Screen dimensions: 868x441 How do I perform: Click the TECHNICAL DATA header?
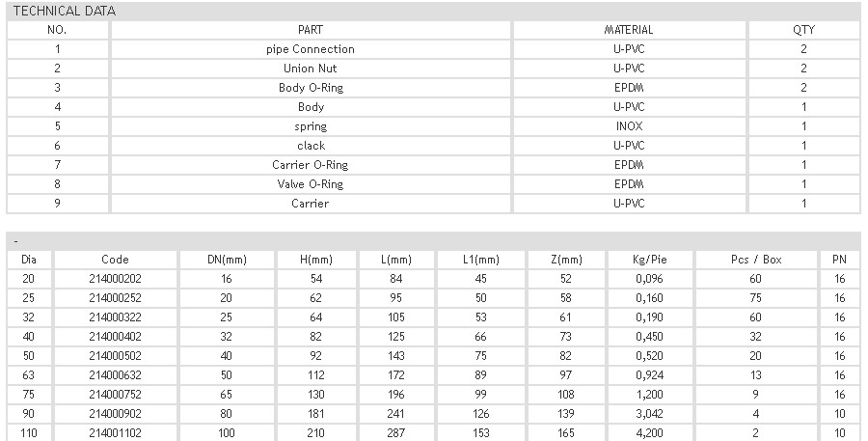point(65,11)
